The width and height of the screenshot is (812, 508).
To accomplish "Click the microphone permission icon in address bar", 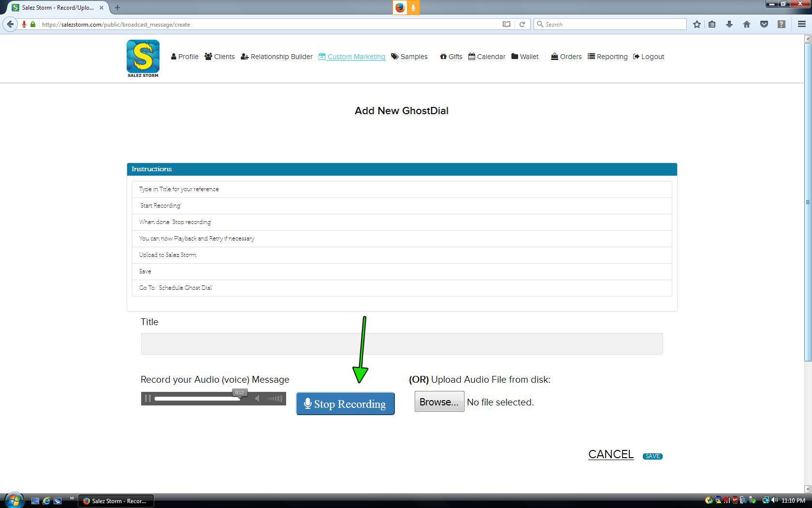I will click(x=24, y=24).
